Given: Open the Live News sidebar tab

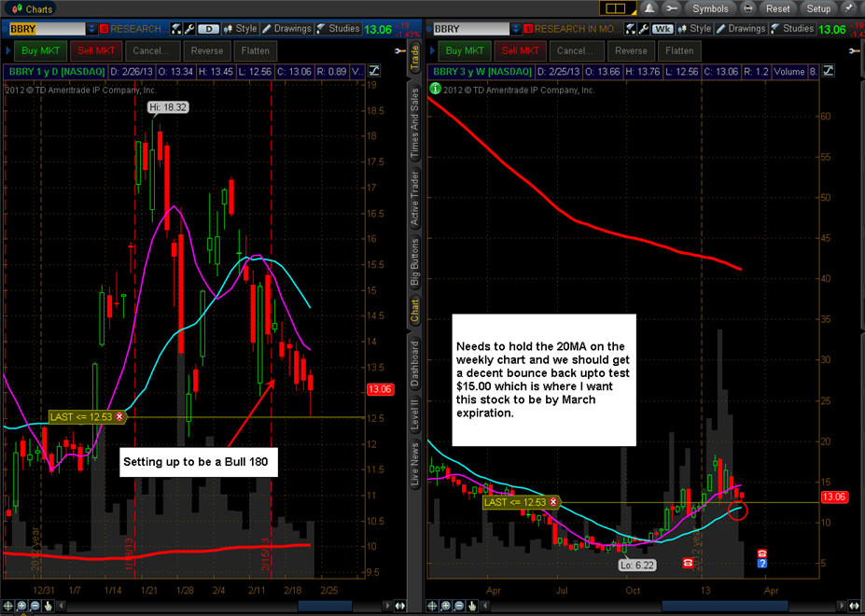Looking at the screenshot, I should pyautogui.click(x=414, y=463).
